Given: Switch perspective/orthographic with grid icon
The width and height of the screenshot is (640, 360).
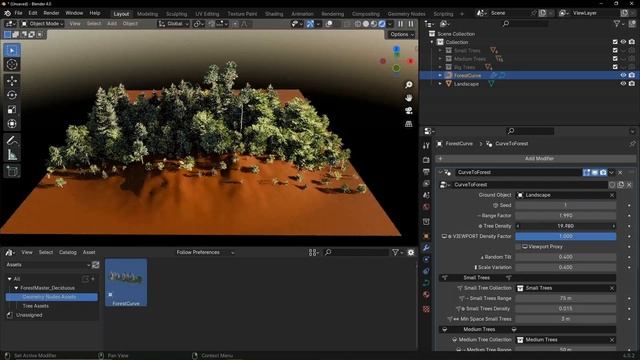Looking at the screenshot, I should pyautogui.click(x=409, y=124).
